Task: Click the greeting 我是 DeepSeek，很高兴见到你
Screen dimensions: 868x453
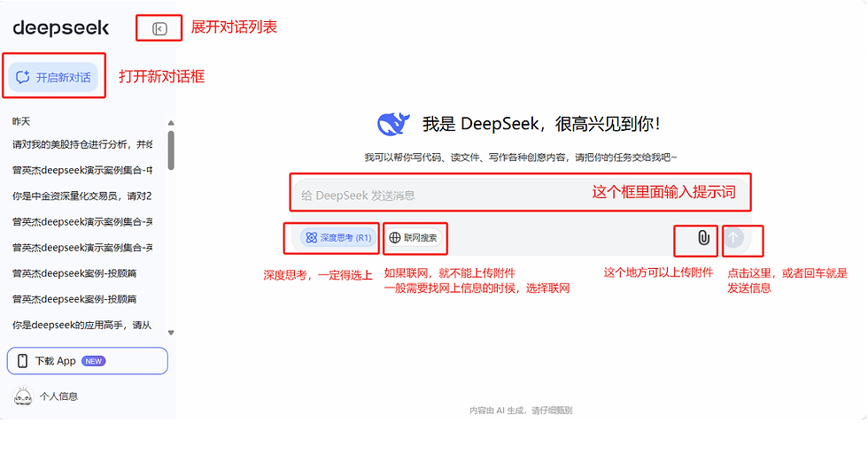Action: pyautogui.click(x=541, y=124)
